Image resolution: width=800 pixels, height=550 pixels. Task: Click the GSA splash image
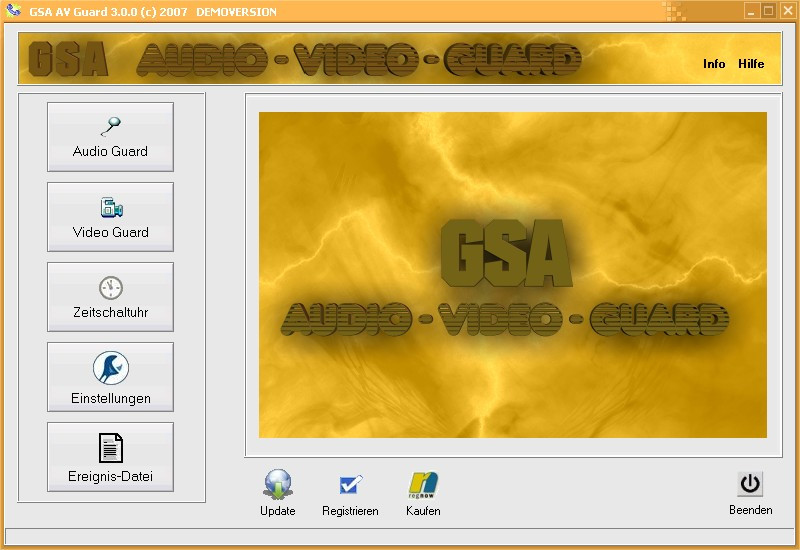513,275
